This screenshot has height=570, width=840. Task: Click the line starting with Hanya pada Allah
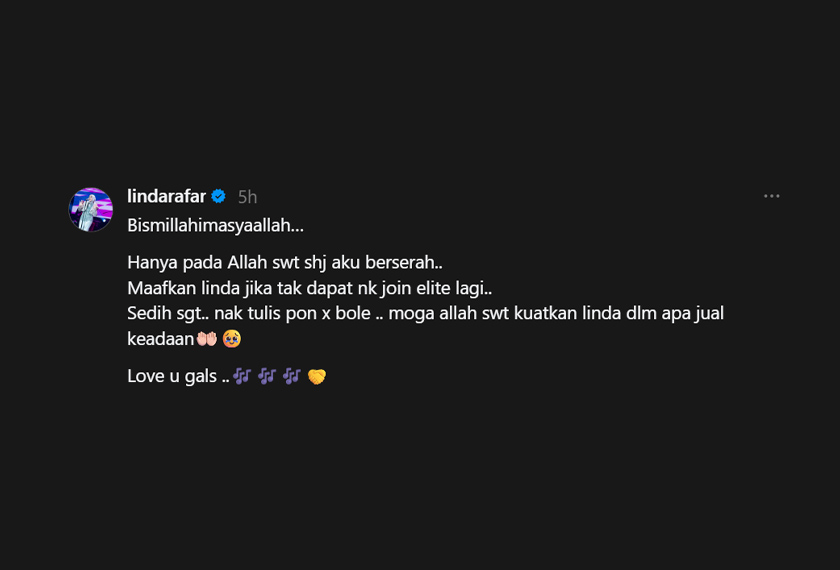coord(285,262)
